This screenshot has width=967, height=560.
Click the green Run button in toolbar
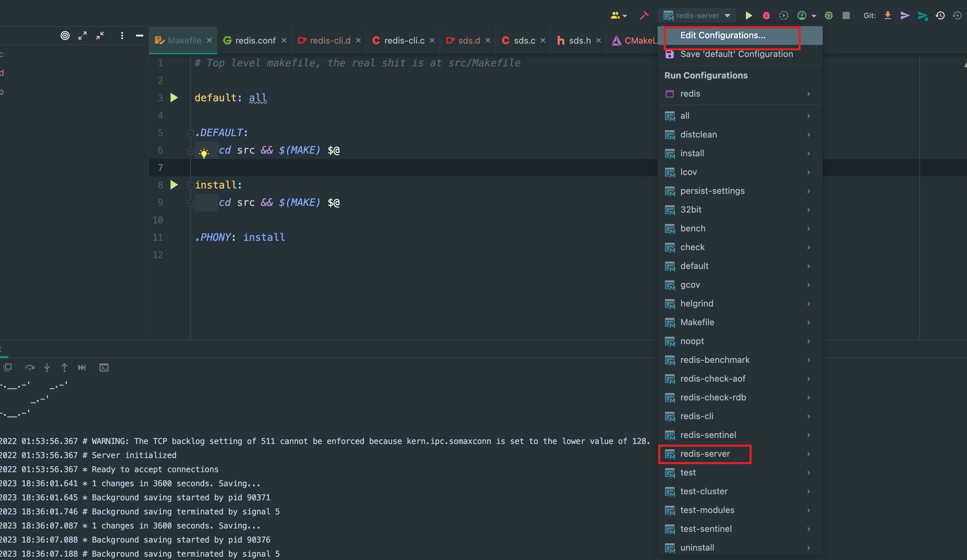click(748, 15)
